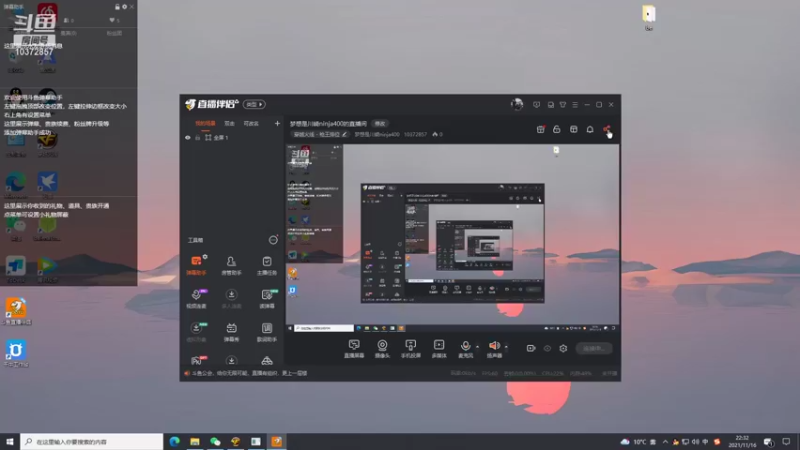Expand the microphone options arrow
The height and width of the screenshot is (450, 800).
click(477, 347)
